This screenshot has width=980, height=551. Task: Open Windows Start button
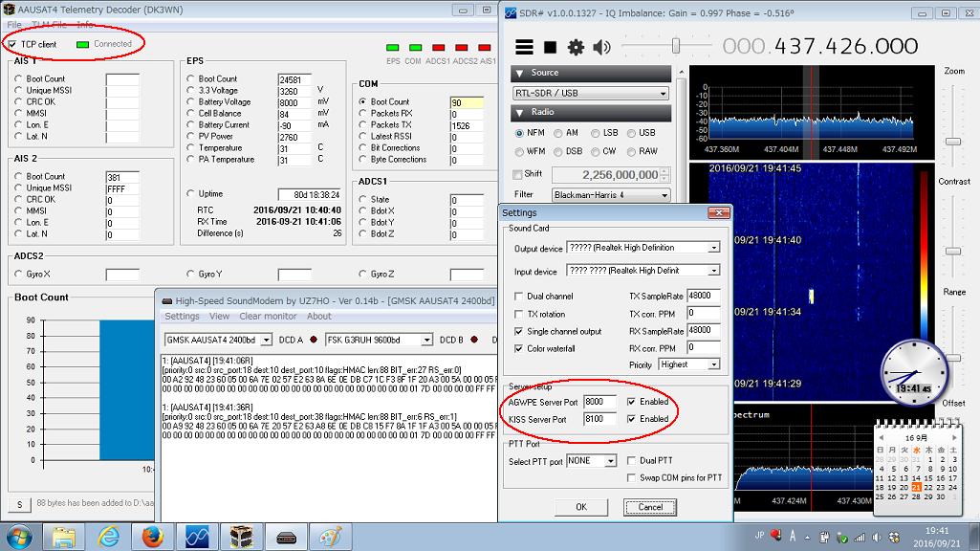(19, 537)
